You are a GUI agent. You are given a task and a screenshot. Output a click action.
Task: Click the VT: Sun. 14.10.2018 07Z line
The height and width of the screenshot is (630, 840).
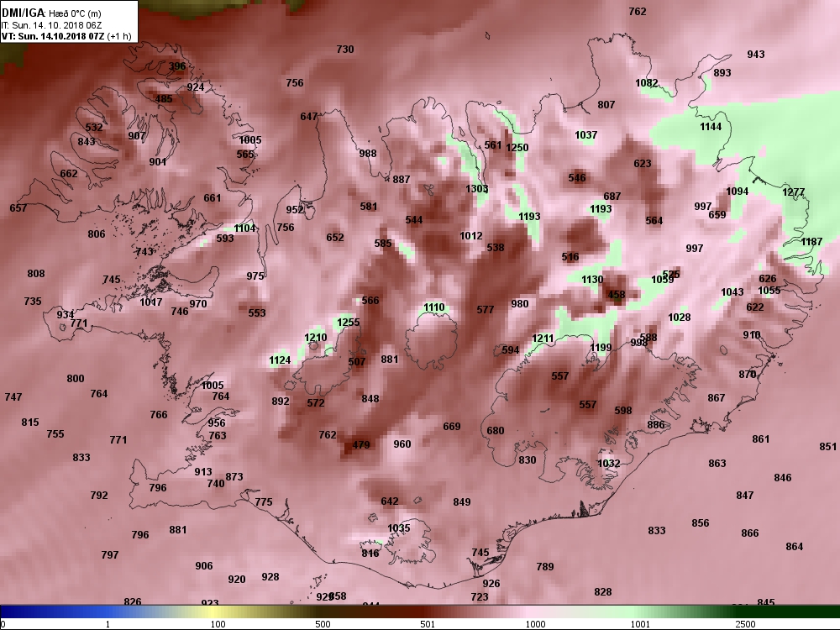click(x=66, y=36)
